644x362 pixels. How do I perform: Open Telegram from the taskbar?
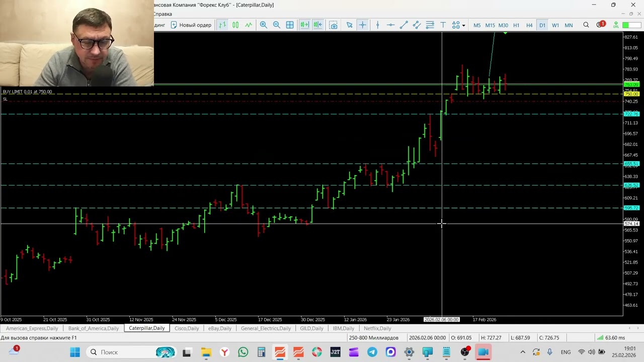(x=372, y=352)
